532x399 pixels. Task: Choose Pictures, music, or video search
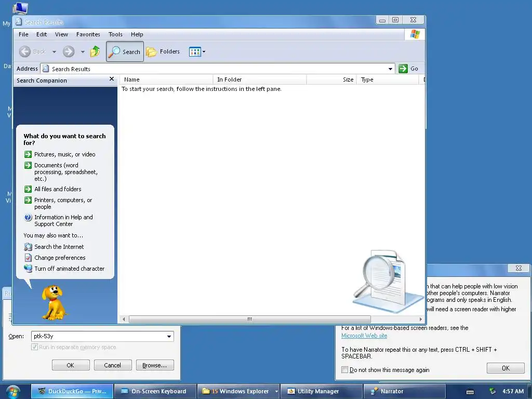pyautogui.click(x=65, y=154)
